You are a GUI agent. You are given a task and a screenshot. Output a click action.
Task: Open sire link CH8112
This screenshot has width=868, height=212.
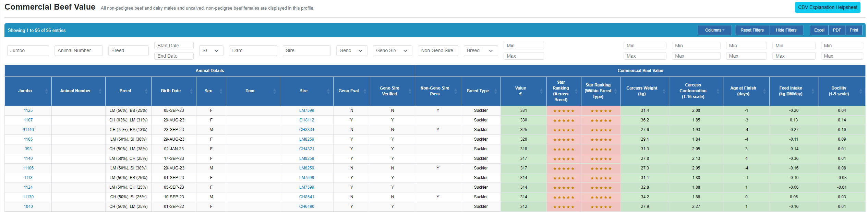coord(307,120)
